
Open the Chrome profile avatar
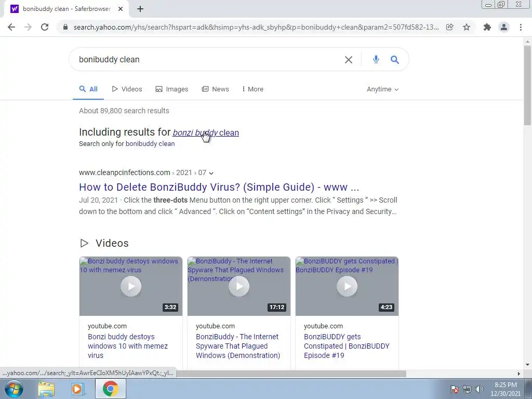504,27
